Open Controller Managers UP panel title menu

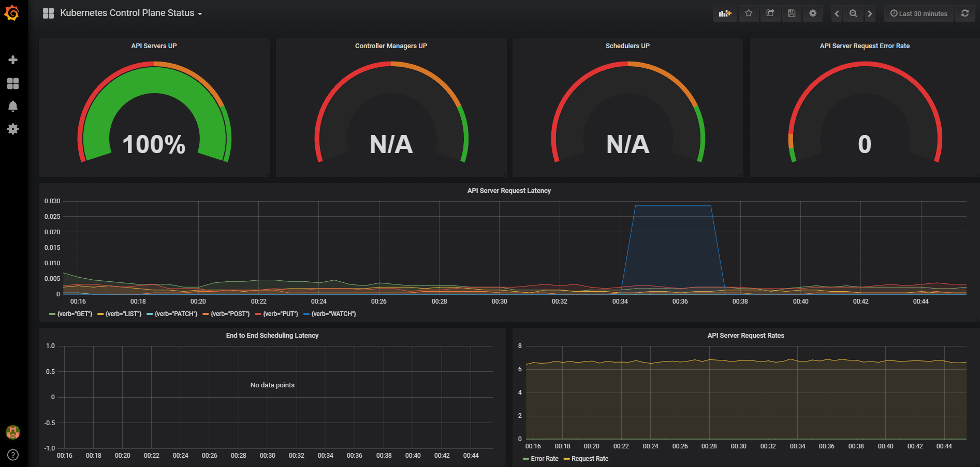(x=391, y=46)
